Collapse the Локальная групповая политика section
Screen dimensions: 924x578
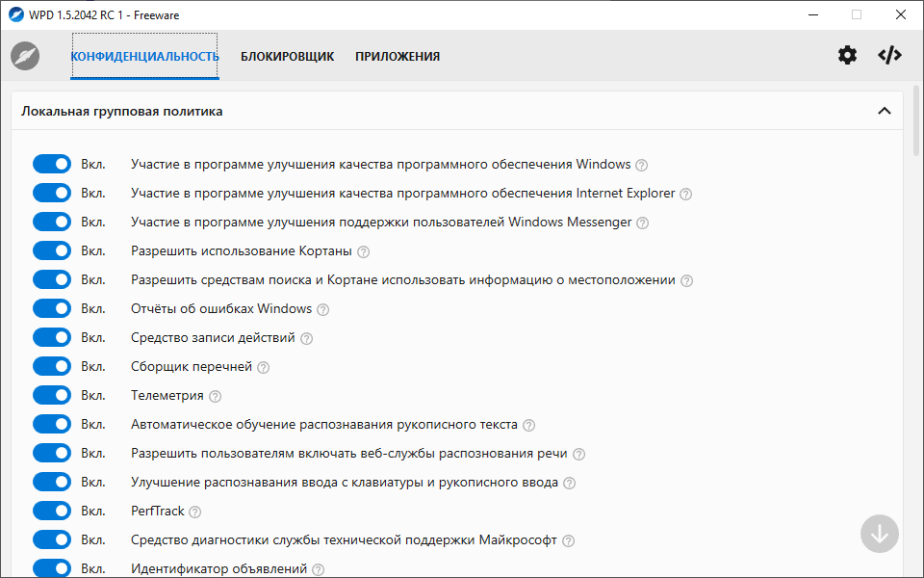pos(884,111)
